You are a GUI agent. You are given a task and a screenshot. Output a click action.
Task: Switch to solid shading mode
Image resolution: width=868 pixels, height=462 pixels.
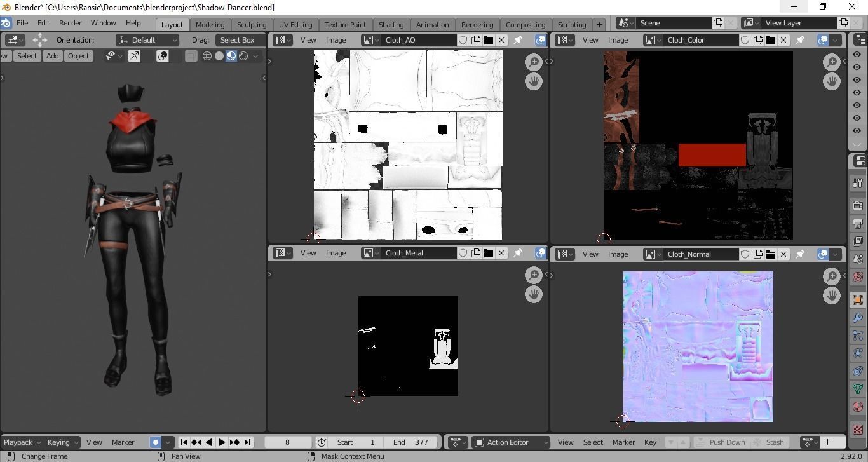[x=219, y=56]
